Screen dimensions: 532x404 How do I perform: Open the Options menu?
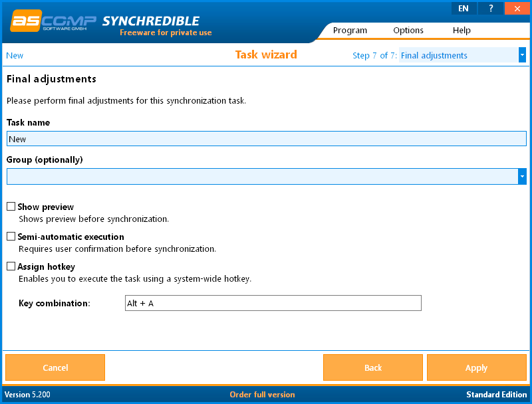point(408,31)
